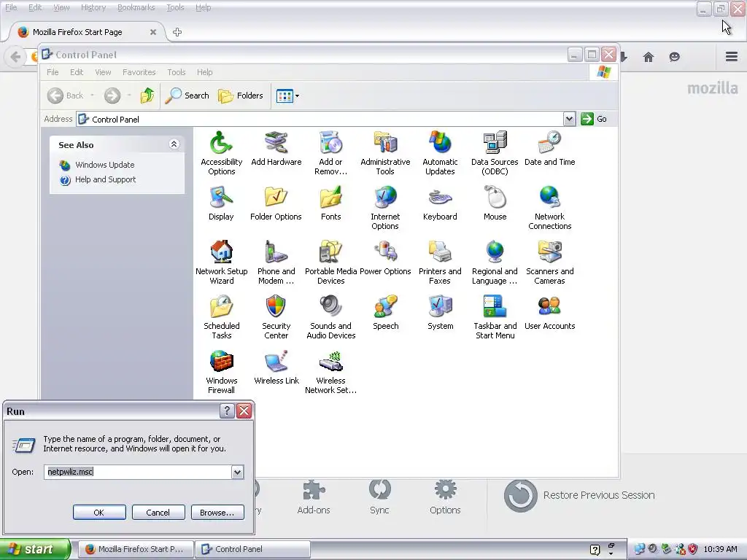
Task: Open the Control Panel Edit menu
Action: pyautogui.click(x=76, y=72)
